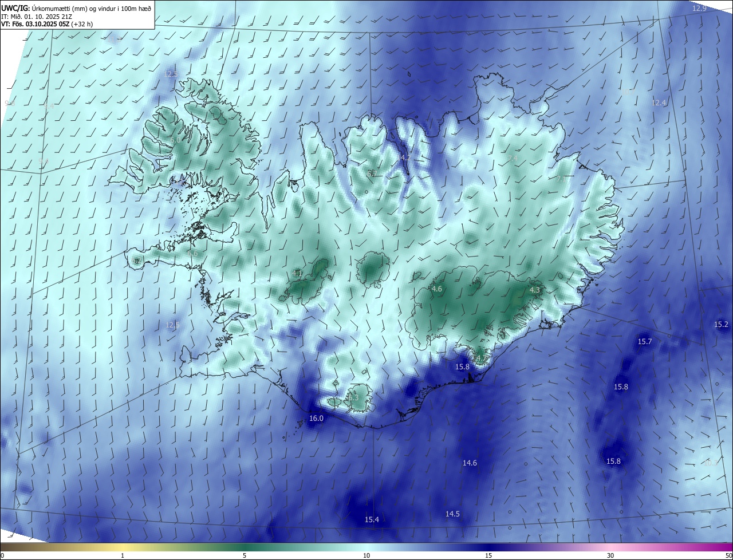733x560 pixels.
Task: Click the 7.1 value label
Action: pyautogui.click(x=561, y=179)
